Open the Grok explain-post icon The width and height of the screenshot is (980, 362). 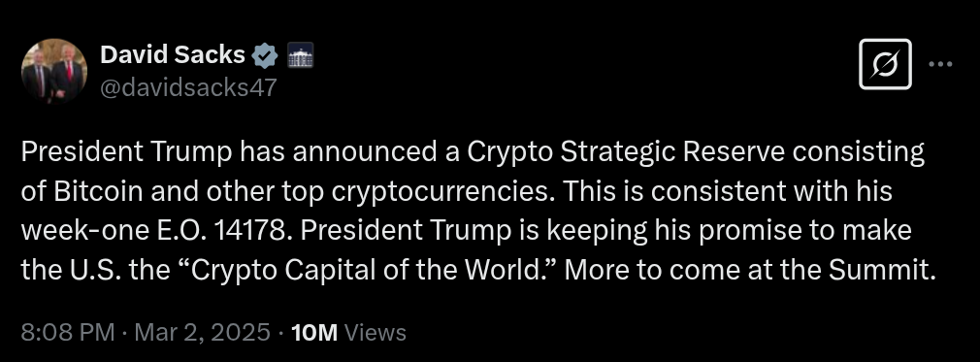[885, 64]
